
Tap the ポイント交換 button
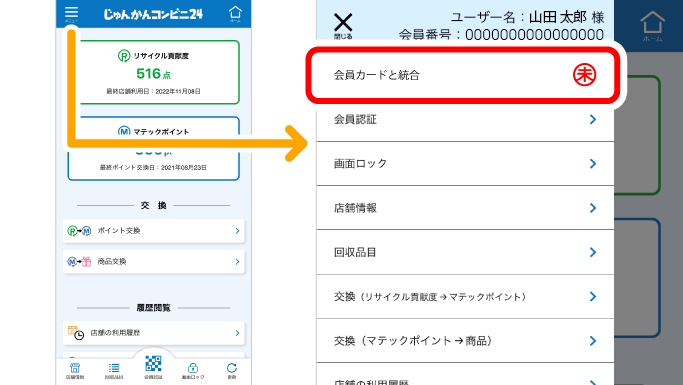(153, 231)
